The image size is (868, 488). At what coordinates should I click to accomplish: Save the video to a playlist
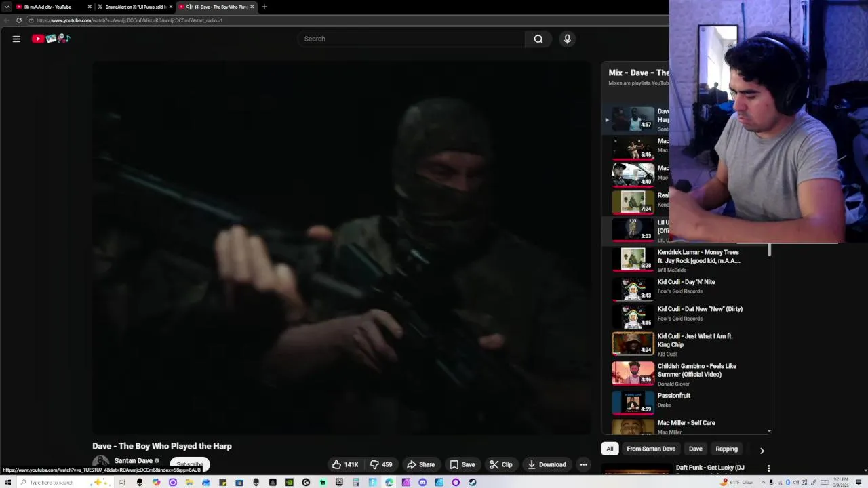462,464
